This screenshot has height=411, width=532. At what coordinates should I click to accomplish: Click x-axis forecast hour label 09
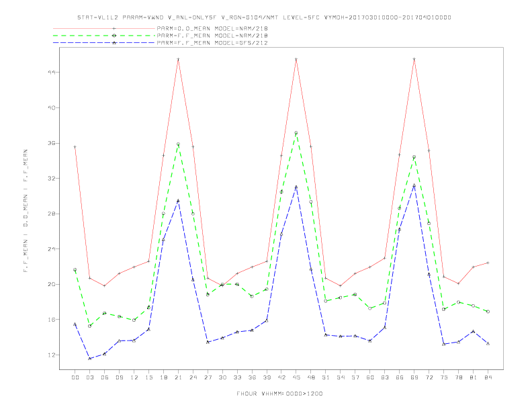[119, 377]
